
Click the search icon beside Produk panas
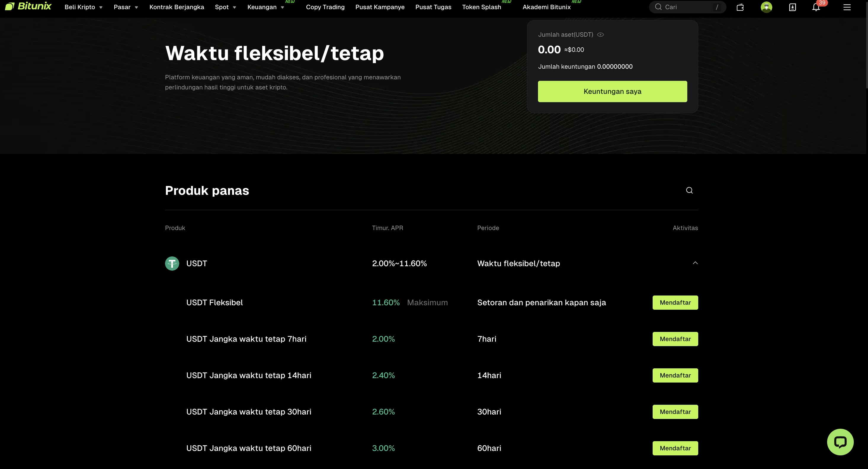tap(689, 190)
